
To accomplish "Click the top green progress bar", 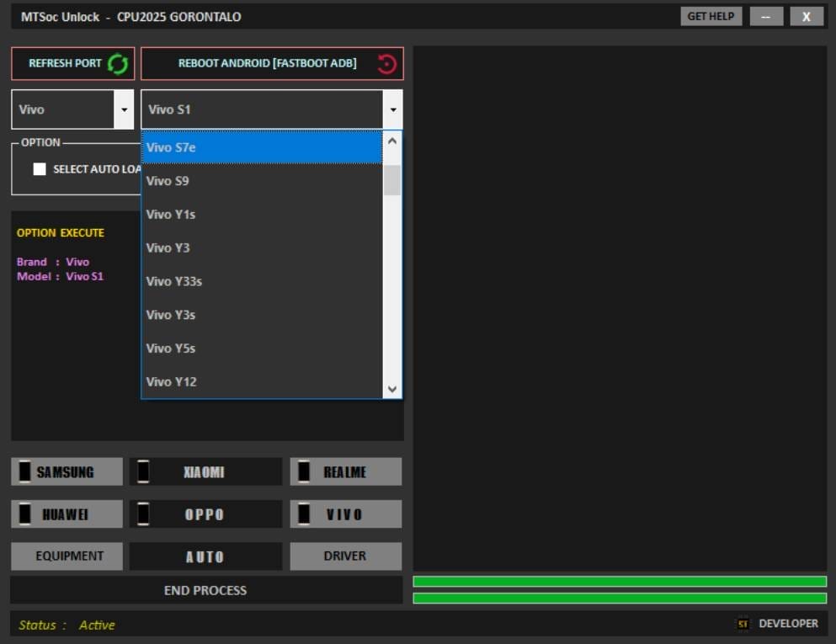I will (620, 579).
